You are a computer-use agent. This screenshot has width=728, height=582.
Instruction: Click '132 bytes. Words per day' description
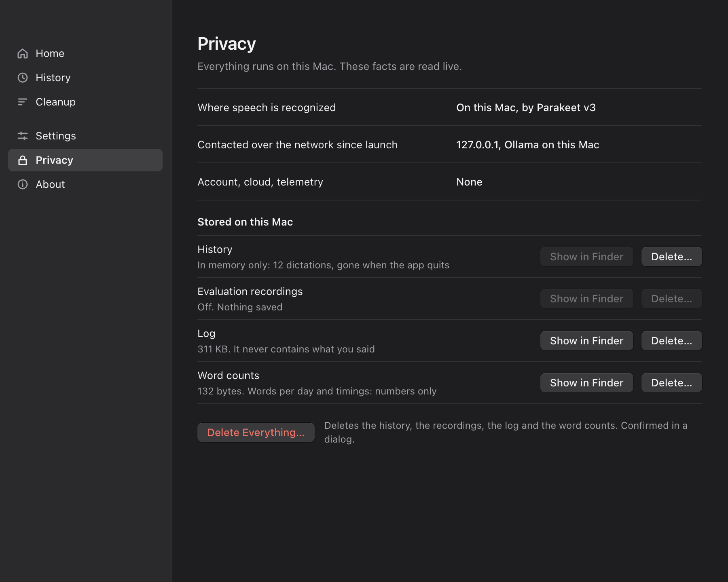[x=317, y=391]
